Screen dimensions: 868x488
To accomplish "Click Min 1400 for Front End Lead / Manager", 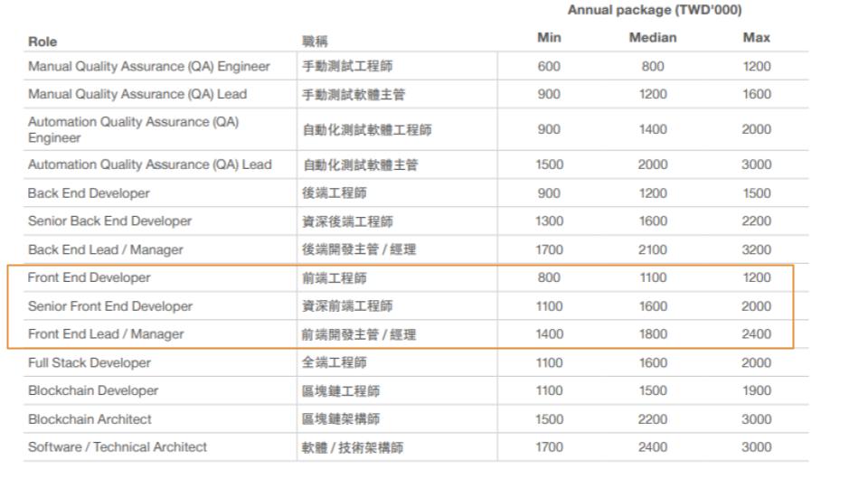I will [549, 334].
